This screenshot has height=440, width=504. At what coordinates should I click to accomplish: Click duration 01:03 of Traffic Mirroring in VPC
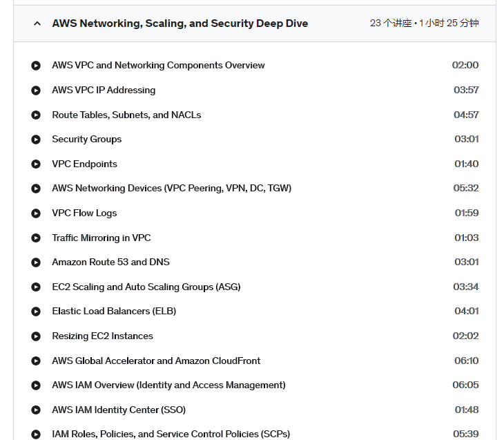coord(467,238)
